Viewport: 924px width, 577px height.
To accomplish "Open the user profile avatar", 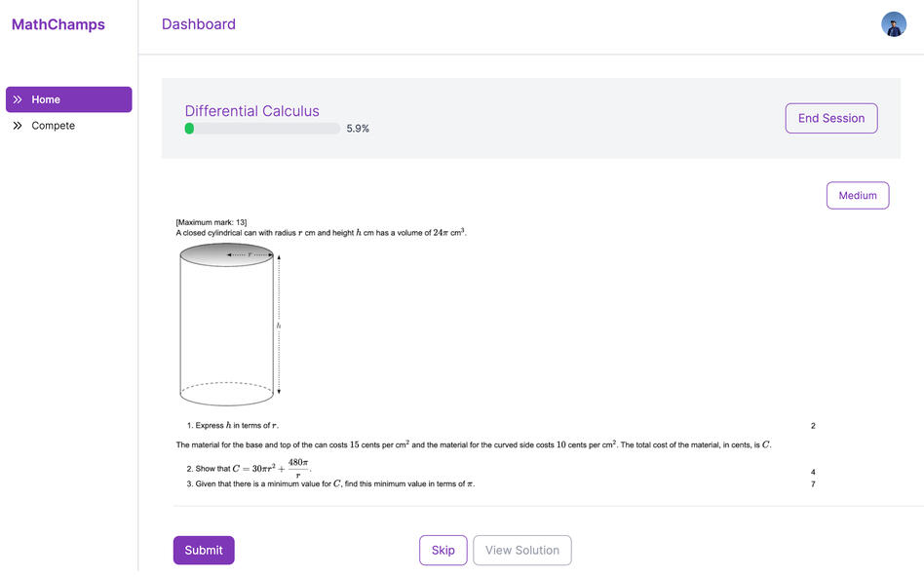I will tap(894, 24).
